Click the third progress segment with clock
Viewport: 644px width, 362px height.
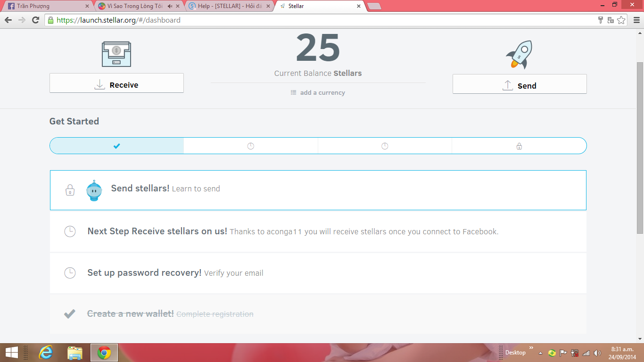[x=385, y=146]
